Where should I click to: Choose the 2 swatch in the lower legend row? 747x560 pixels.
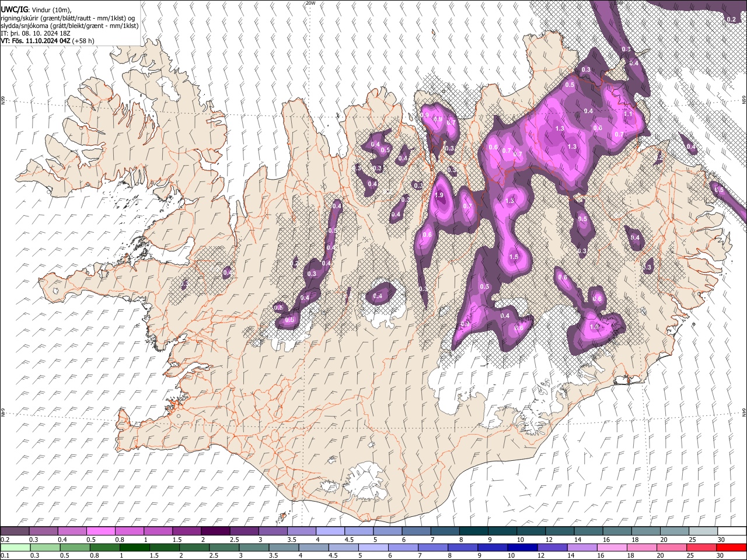click(x=194, y=547)
